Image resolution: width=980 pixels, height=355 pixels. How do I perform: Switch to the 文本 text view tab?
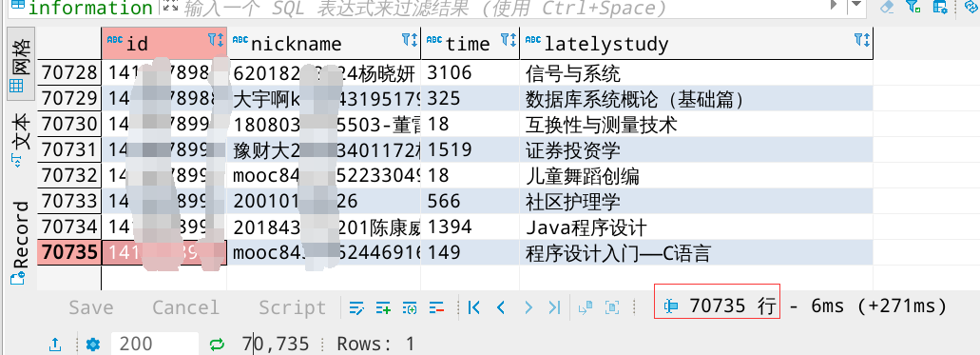coord(20,139)
